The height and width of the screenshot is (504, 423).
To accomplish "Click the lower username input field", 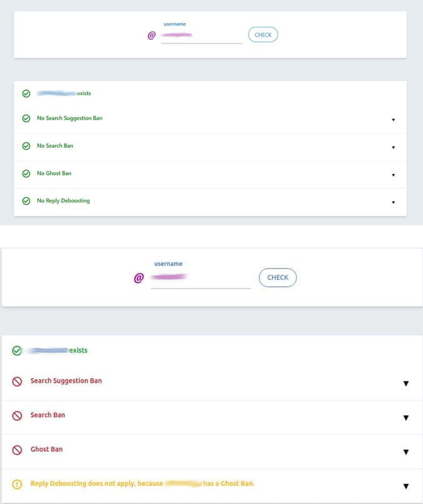I will [201, 277].
